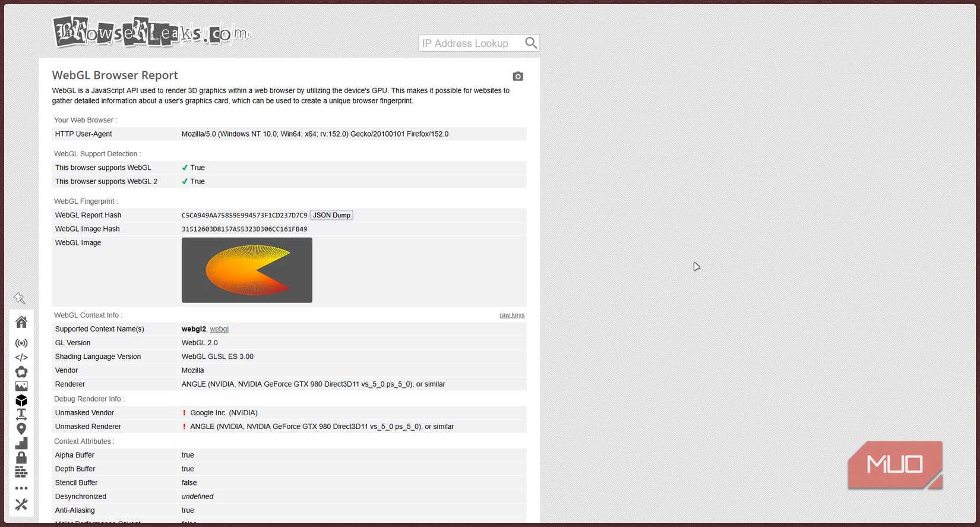The width and height of the screenshot is (980, 527).
Task: Select the Anti-Aliasing true value
Action: click(188, 510)
